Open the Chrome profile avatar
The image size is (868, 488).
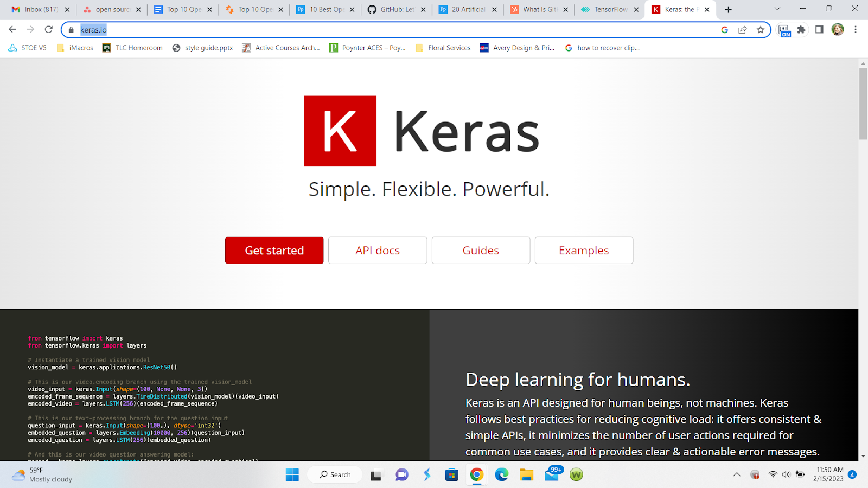pos(838,30)
